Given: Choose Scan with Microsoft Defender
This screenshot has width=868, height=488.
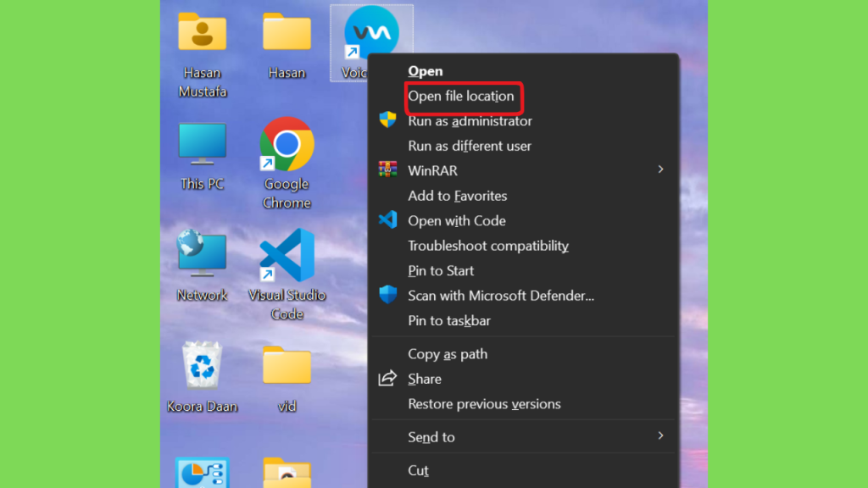Looking at the screenshot, I should point(501,296).
